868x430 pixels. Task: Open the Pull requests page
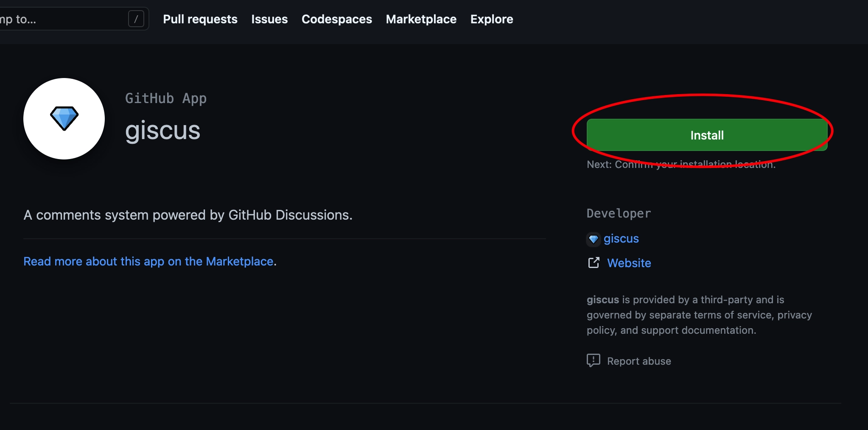[200, 19]
